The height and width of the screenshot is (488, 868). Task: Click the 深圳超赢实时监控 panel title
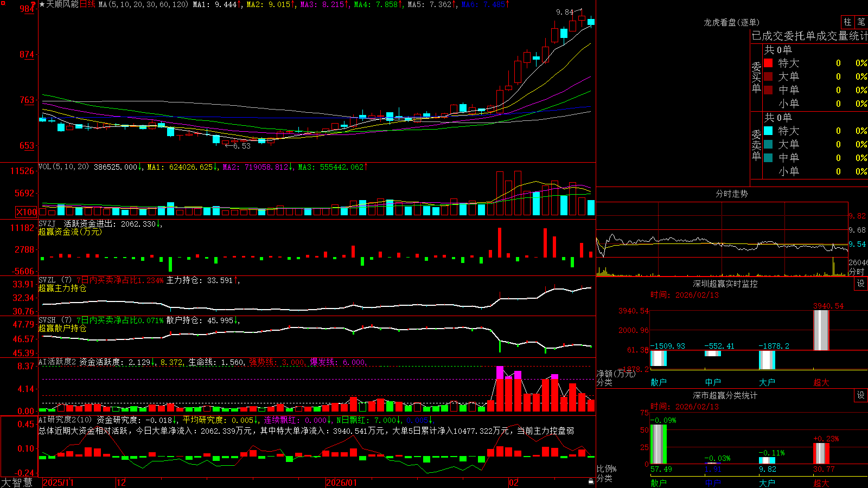[725, 284]
